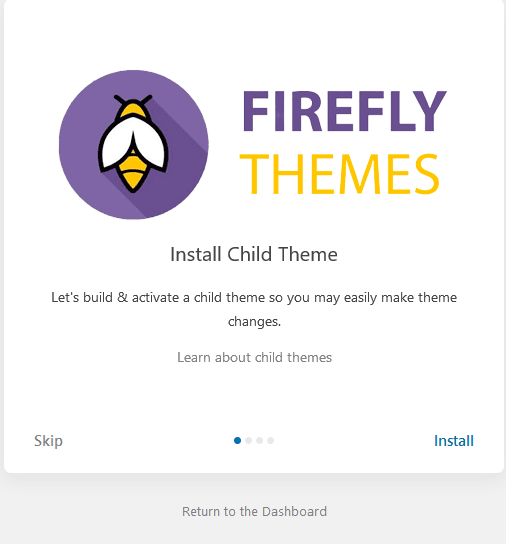The width and height of the screenshot is (506, 544).
Task: Install the child theme
Action: pos(454,441)
